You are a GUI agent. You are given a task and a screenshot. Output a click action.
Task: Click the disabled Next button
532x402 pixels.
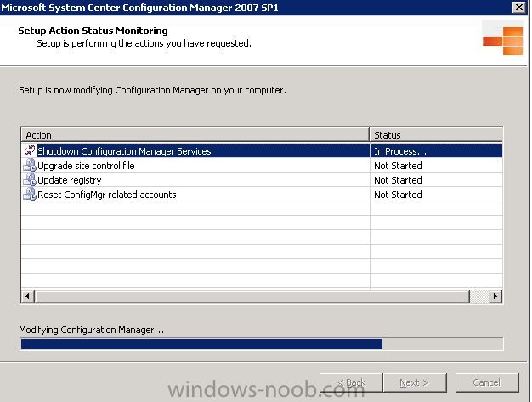click(415, 382)
